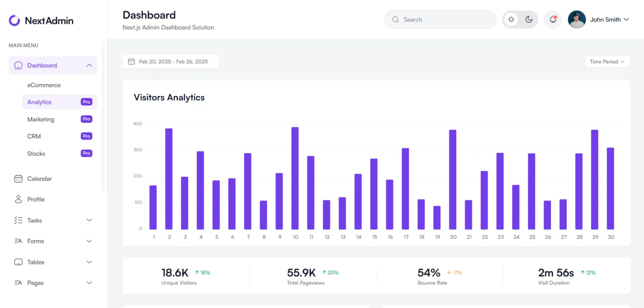
Task: Click the Tasks list icon
Action: (x=18, y=220)
